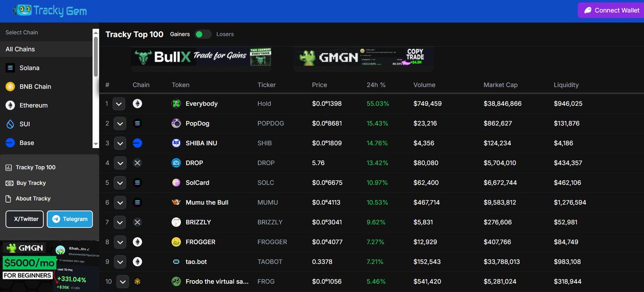
Task: Expand row 9 tao.bot details
Action: [x=120, y=262]
